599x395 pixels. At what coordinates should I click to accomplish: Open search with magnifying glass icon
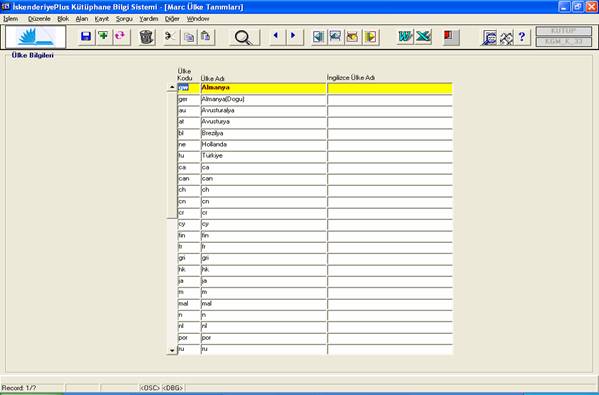(x=243, y=37)
